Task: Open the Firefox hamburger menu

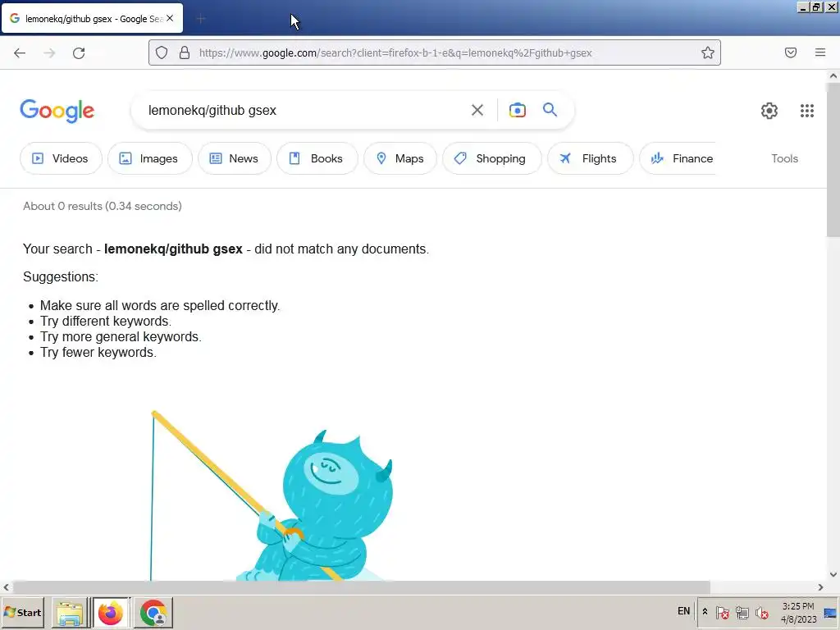Action: point(820,52)
